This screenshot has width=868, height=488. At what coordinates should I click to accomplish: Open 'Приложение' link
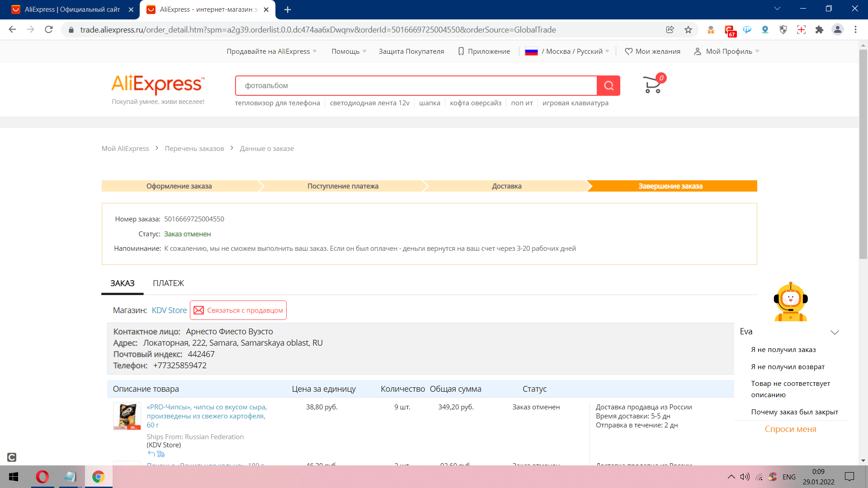(x=484, y=51)
